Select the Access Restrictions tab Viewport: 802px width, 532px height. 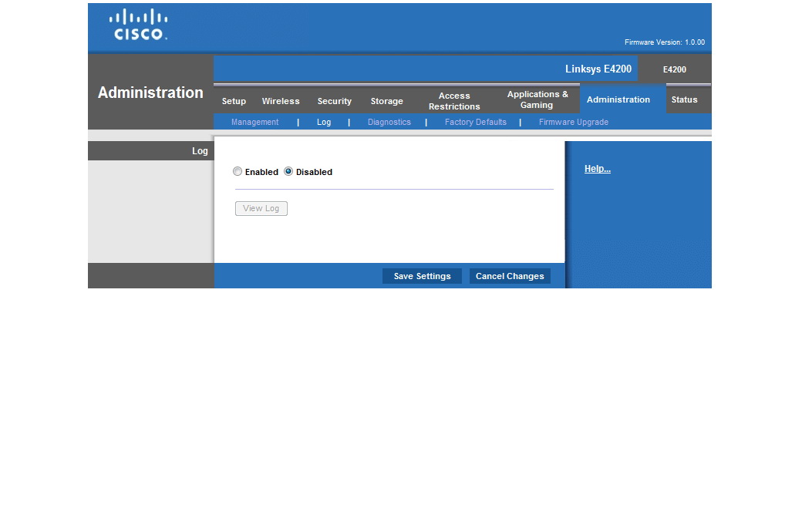coord(454,101)
